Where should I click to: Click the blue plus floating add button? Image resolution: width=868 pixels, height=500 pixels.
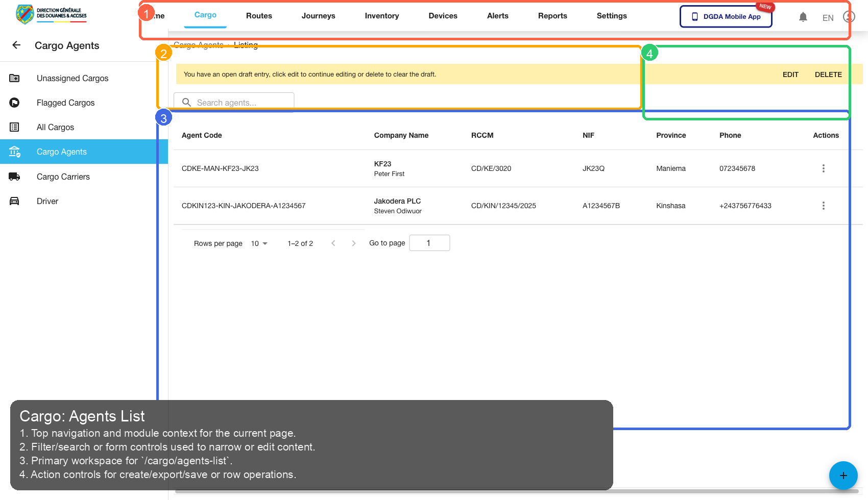click(x=843, y=476)
